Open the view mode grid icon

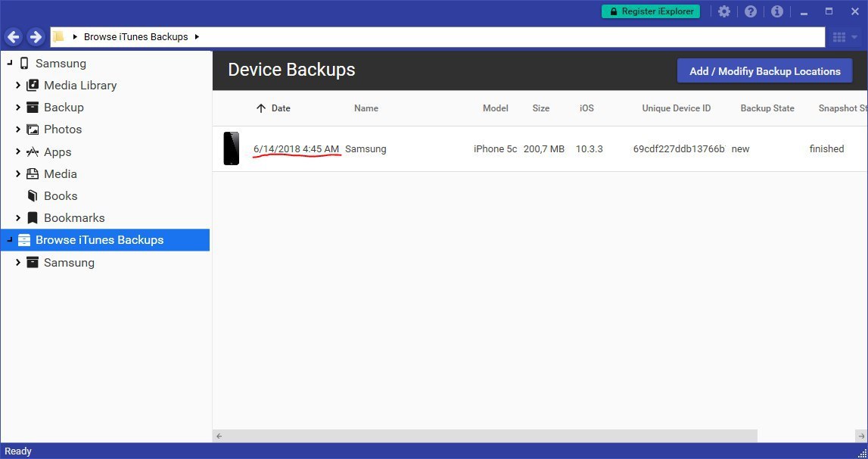pos(838,37)
